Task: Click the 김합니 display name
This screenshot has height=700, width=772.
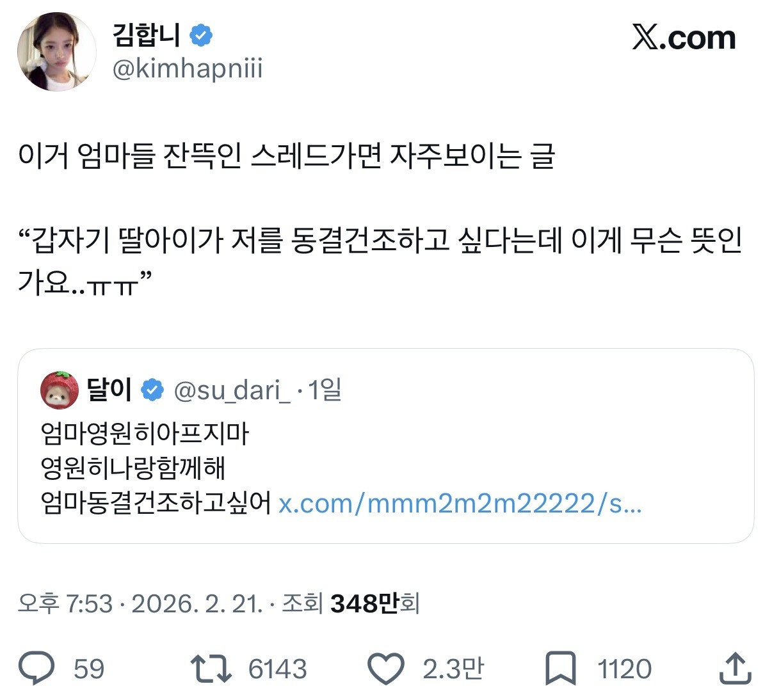Action: coord(147,35)
